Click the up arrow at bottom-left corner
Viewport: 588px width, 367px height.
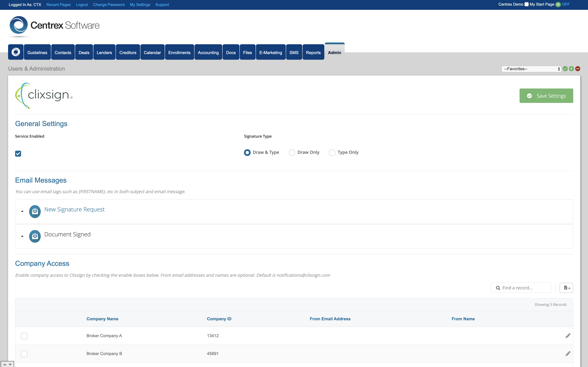click(5, 364)
